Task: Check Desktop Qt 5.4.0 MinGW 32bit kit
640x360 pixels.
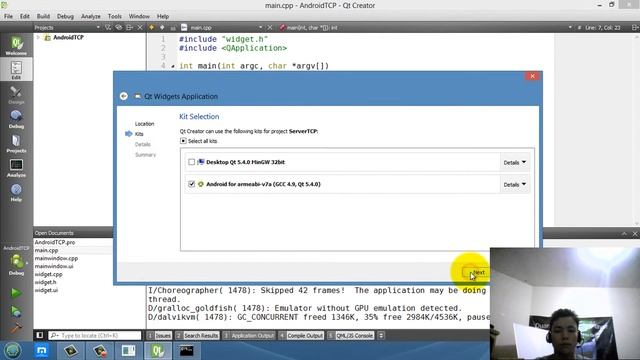Action: 191,162
